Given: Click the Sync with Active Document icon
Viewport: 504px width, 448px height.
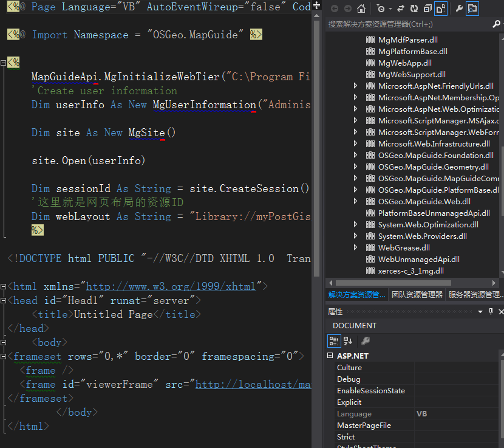Looking at the screenshot, I should click(401, 9).
